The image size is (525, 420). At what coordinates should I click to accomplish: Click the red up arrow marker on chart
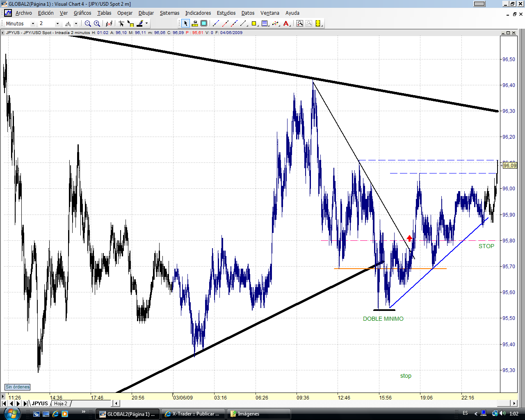409,238
